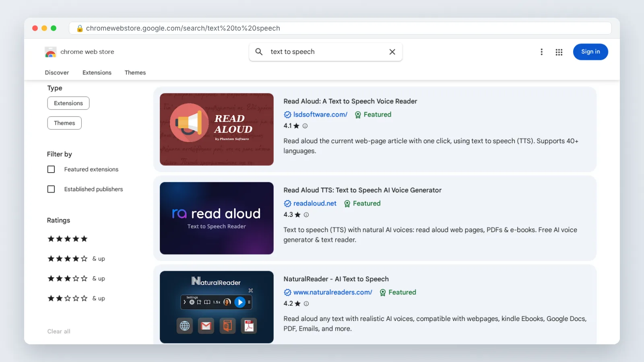Viewport: 644px width, 362px height.
Task: Enable the Established publishers checkbox
Action: [51, 189]
